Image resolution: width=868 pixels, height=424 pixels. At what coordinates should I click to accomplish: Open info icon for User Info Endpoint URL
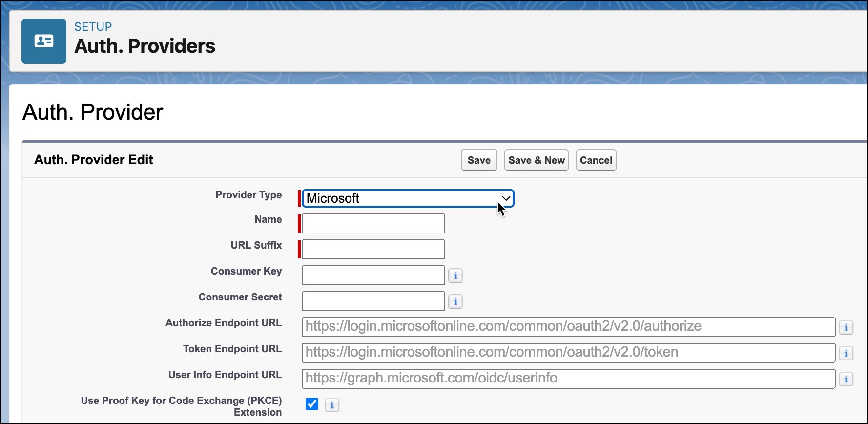point(846,379)
